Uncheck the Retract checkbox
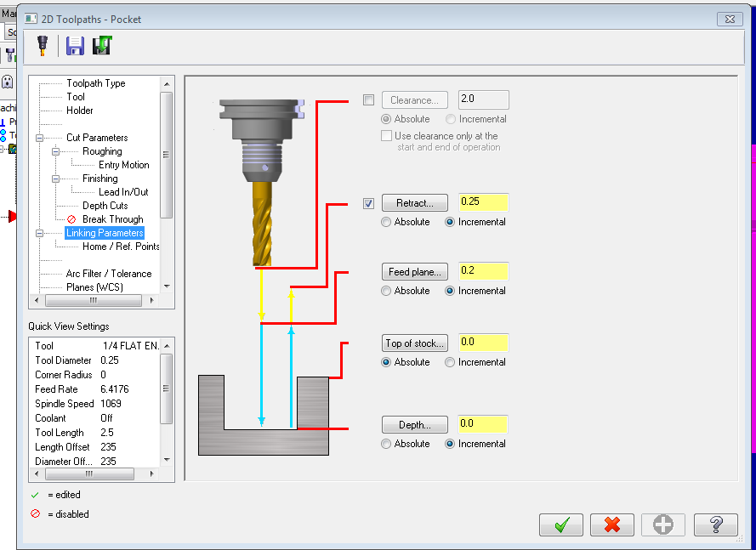This screenshot has height=550, width=756. coord(368,203)
